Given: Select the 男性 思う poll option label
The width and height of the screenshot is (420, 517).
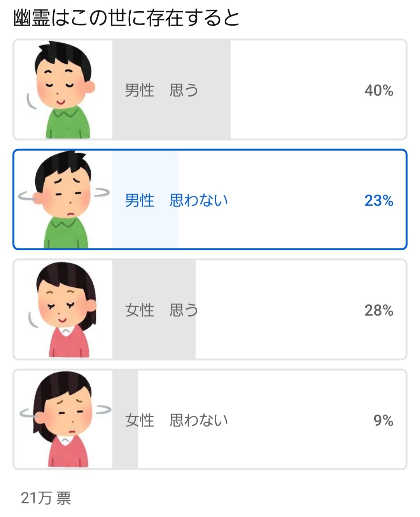Looking at the screenshot, I should tap(161, 90).
